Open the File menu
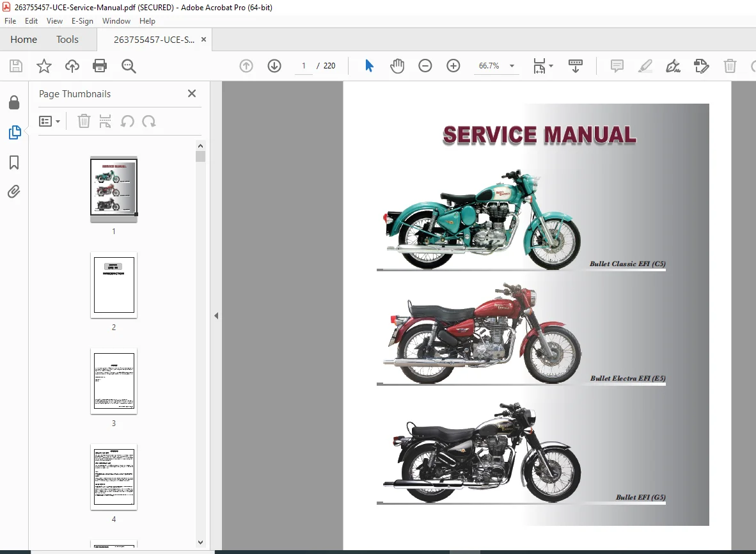This screenshot has height=554, width=756. click(10, 21)
